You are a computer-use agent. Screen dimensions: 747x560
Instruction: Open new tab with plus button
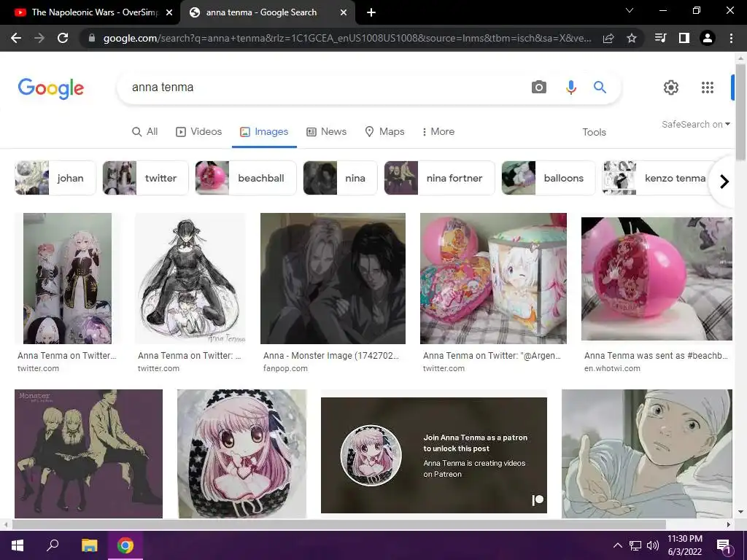pyautogui.click(x=371, y=12)
